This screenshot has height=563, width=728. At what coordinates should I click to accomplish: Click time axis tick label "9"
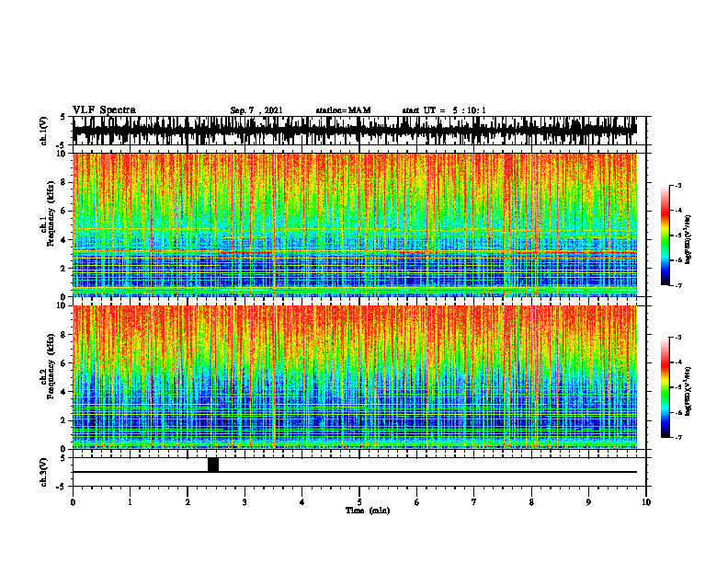(588, 502)
